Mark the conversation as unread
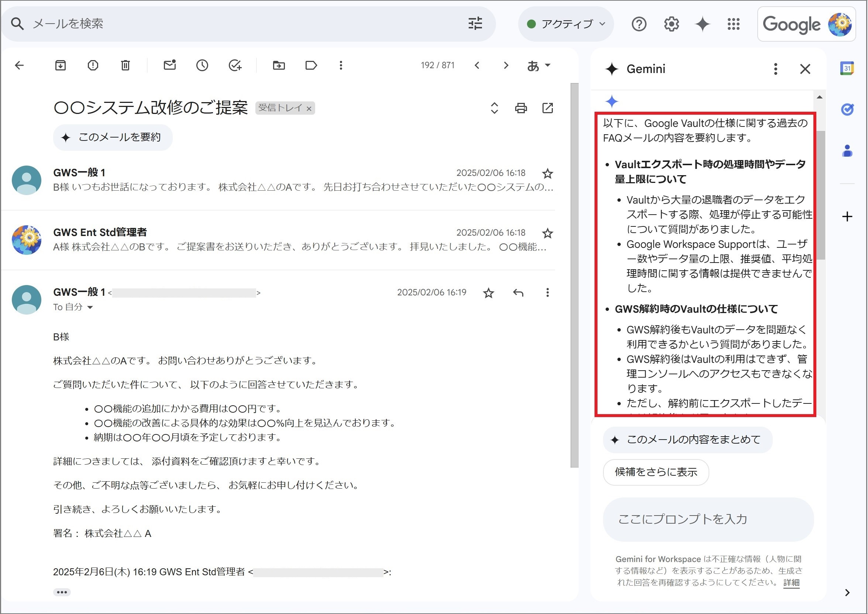The height and width of the screenshot is (614, 868). pyautogui.click(x=169, y=65)
